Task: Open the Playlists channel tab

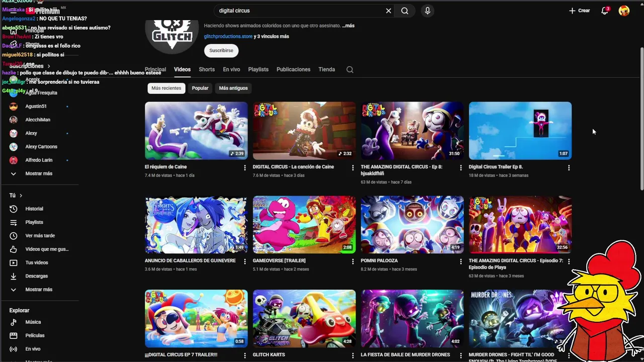Action: click(258, 69)
